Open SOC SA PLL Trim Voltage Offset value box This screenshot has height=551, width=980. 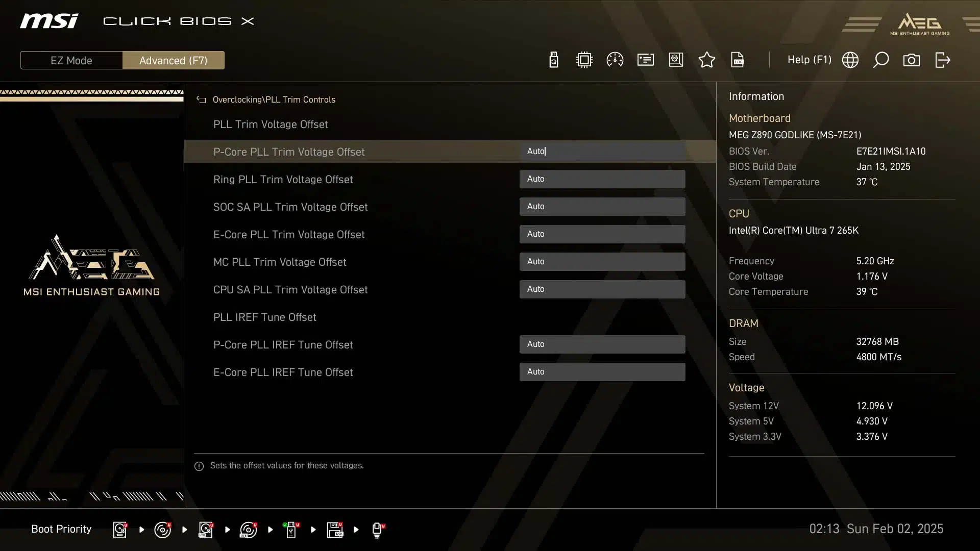602,207
